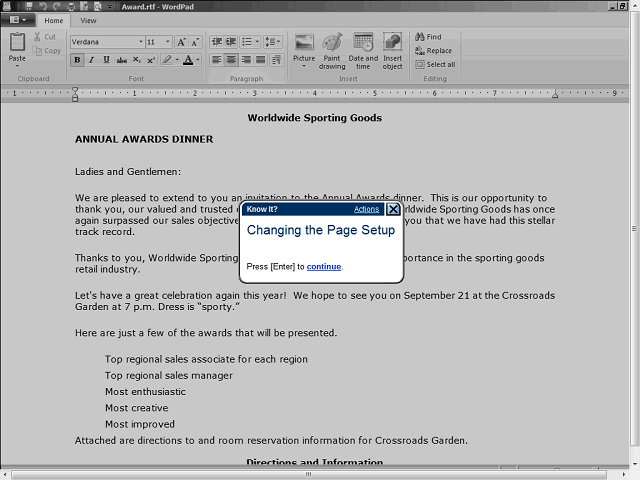Click the continue link in the popup
This screenshot has height=480, width=640.
click(324, 267)
